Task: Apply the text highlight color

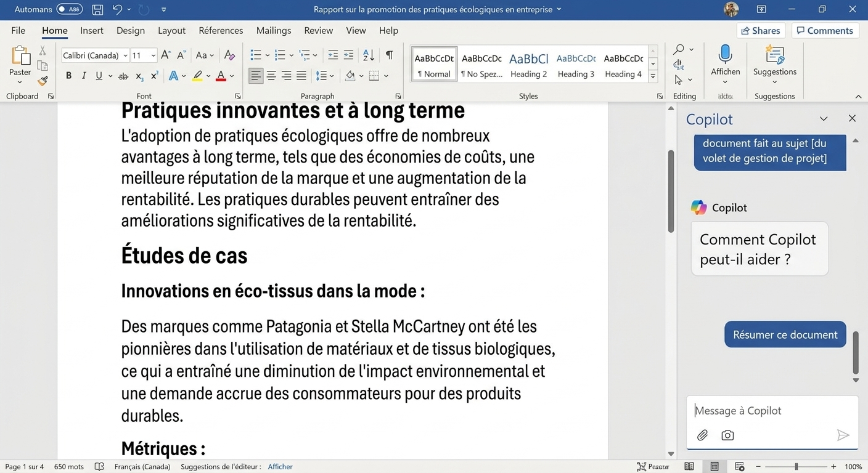Action: point(197,76)
